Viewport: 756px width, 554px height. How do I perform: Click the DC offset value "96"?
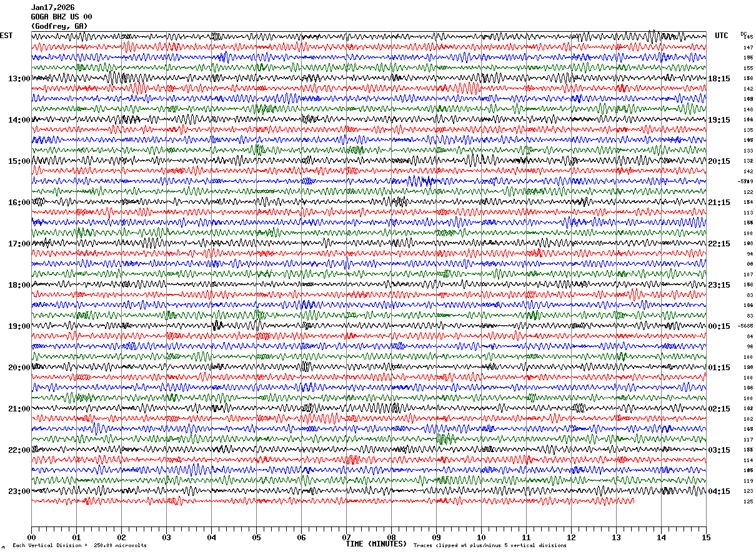point(750,346)
